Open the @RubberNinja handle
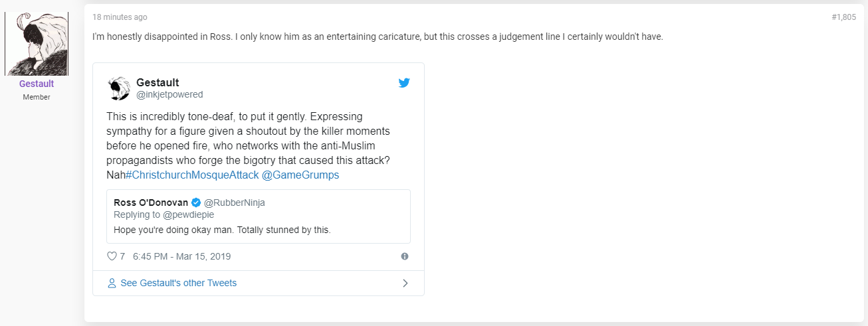The width and height of the screenshot is (868, 326). point(234,203)
